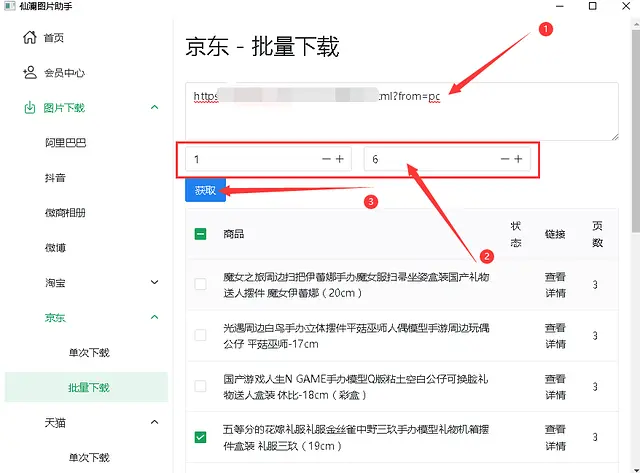Viewport: 640px width, 473px height.
Task: Open the 首页 home icon
Action: (x=29, y=37)
